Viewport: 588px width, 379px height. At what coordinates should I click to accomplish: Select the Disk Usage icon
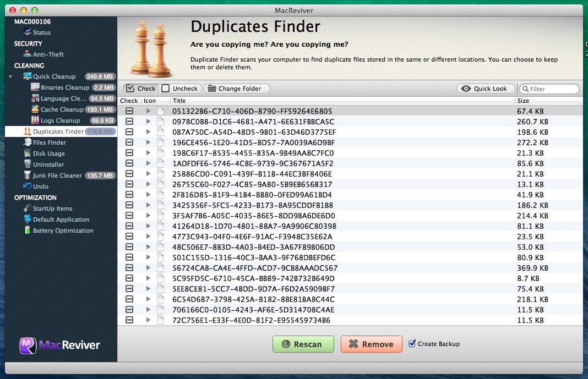click(28, 153)
